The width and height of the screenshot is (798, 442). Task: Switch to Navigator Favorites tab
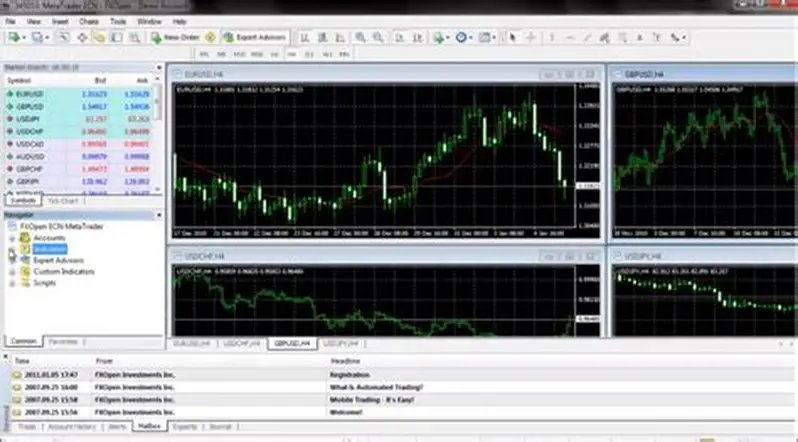click(x=63, y=342)
